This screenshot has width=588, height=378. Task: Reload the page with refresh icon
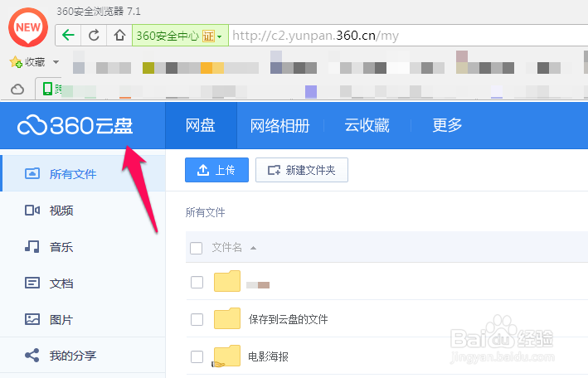click(94, 36)
